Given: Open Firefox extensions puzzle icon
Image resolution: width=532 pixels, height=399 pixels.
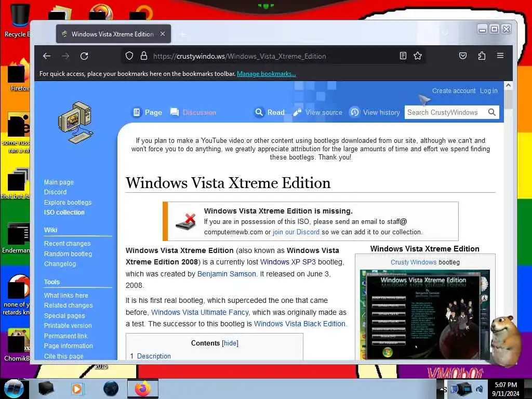Looking at the screenshot, I should click(x=482, y=56).
